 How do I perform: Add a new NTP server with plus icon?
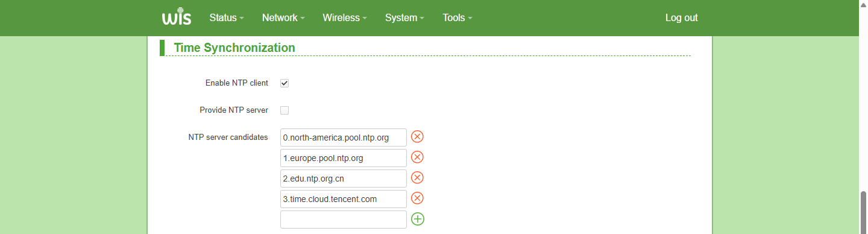click(x=417, y=219)
